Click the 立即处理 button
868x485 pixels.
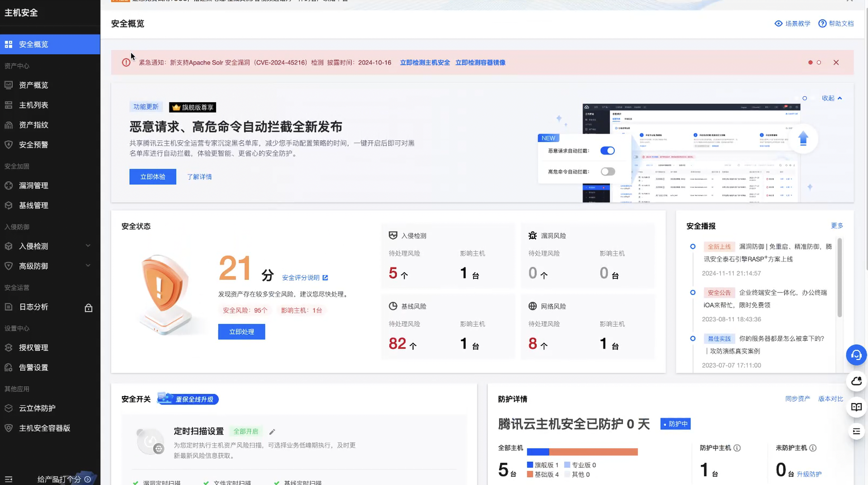pos(241,332)
